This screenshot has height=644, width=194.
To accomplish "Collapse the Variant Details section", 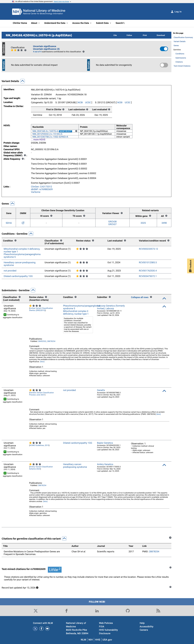I will tap(22, 81).
